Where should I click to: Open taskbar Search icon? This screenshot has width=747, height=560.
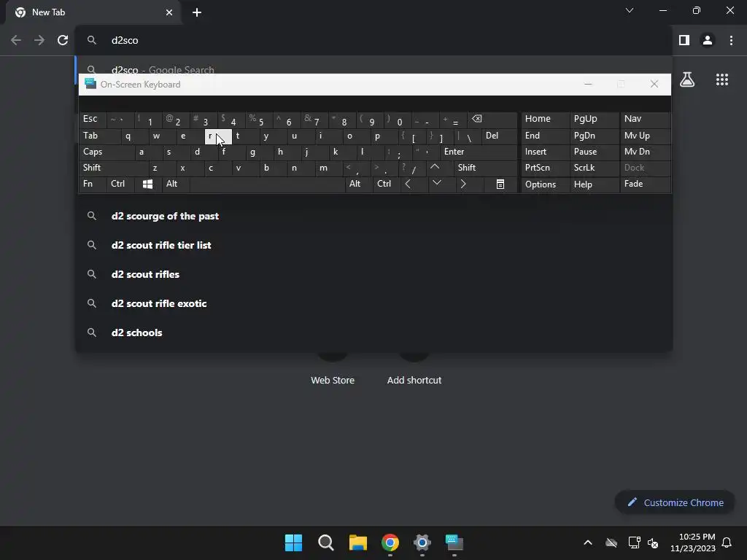pyautogui.click(x=326, y=542)
